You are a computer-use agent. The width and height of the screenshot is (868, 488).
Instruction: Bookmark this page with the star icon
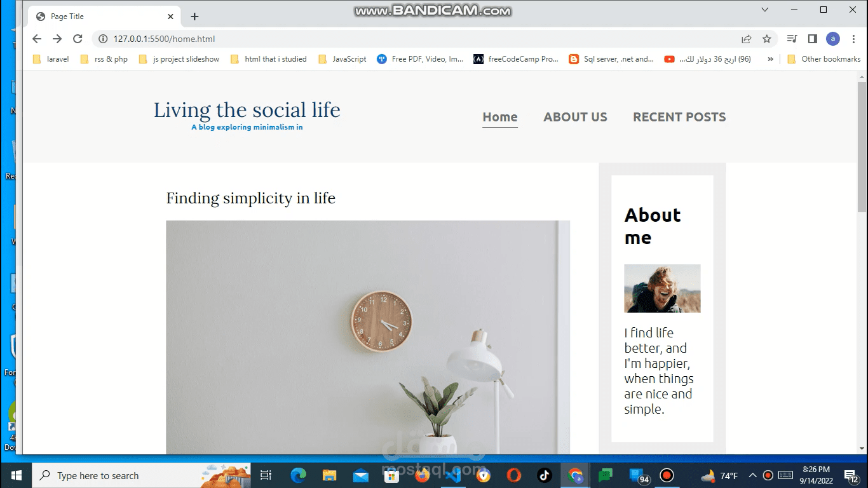coord(767,39)
